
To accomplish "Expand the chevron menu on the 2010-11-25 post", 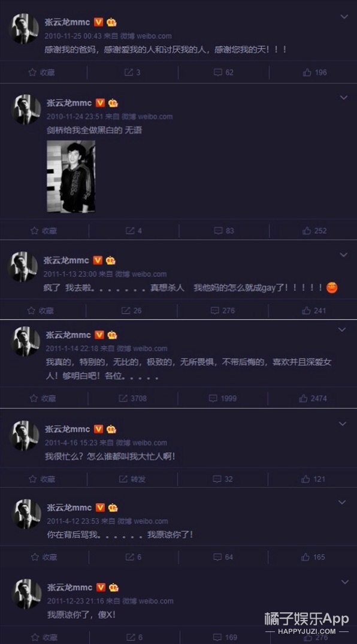I will pyautogui.click(x=344, y=17).
